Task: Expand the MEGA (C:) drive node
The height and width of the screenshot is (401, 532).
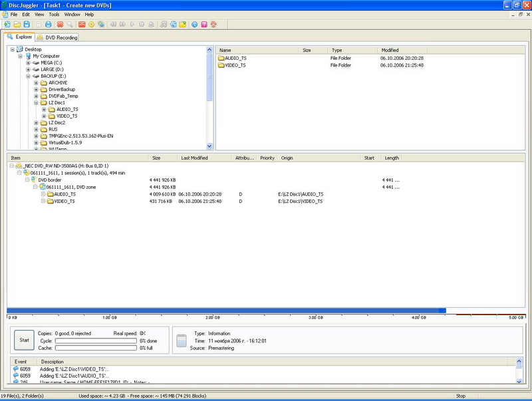Action: (28, 63)
